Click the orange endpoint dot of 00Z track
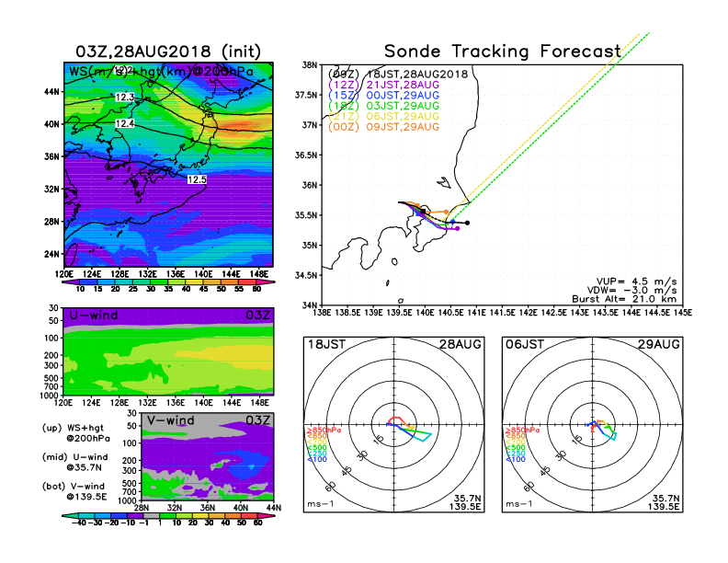The width and height of the screenshot is (728, 563). 447,212
